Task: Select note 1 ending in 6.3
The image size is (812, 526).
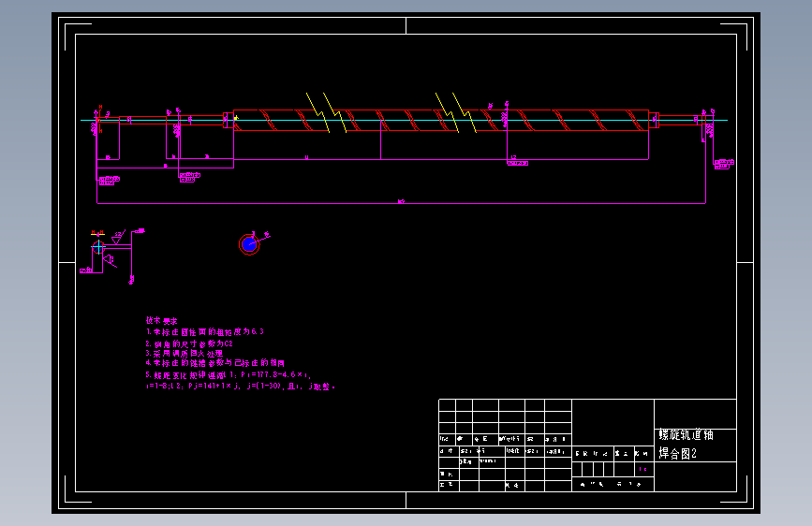Action: [205, 332]
